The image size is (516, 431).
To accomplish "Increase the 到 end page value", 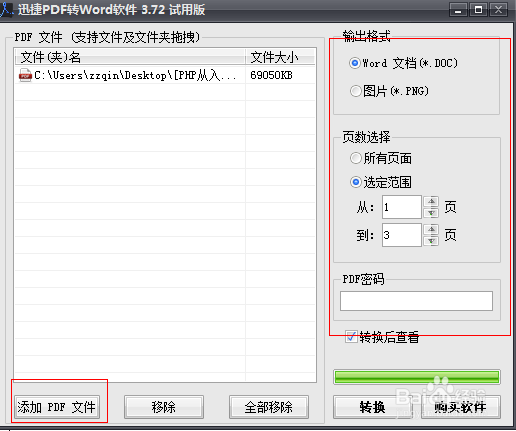I will 432,229.
